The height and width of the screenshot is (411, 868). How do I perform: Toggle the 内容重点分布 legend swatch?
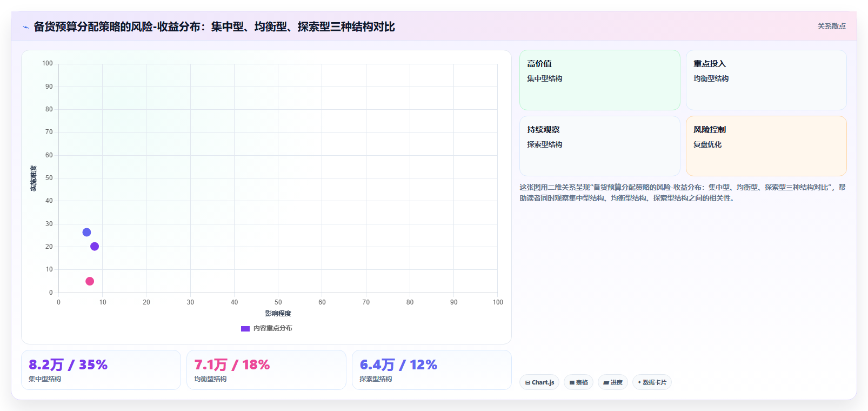[x=245, y=328]
